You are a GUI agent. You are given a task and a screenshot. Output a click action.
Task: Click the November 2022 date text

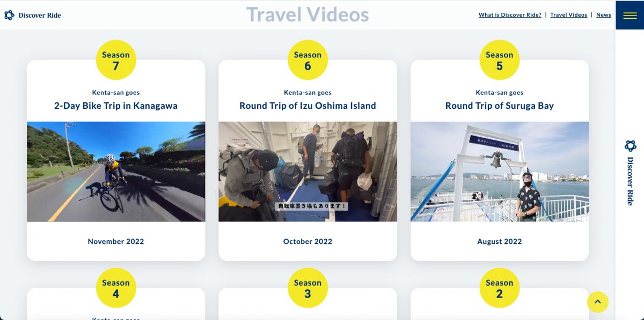[116, 241]
